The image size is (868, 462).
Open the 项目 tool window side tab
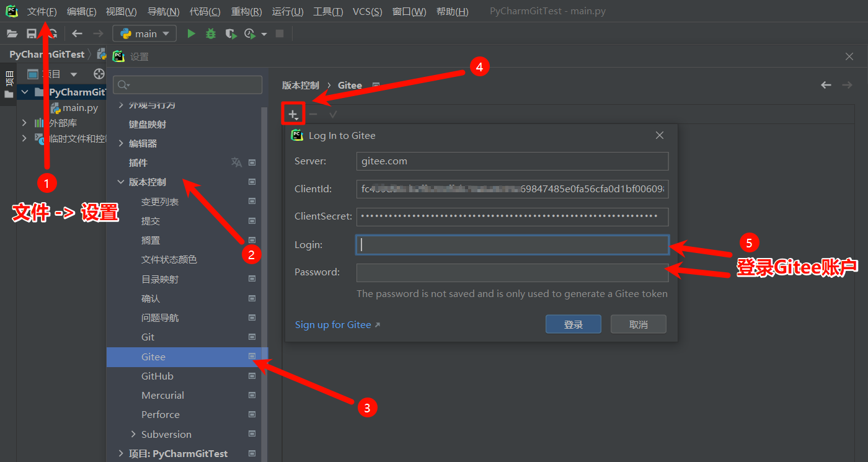coord(9,84)
